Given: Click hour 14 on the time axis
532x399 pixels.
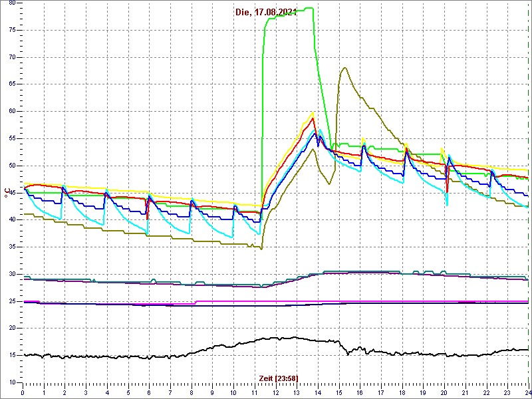Looking at the screenshot, I should click(318, 392).
